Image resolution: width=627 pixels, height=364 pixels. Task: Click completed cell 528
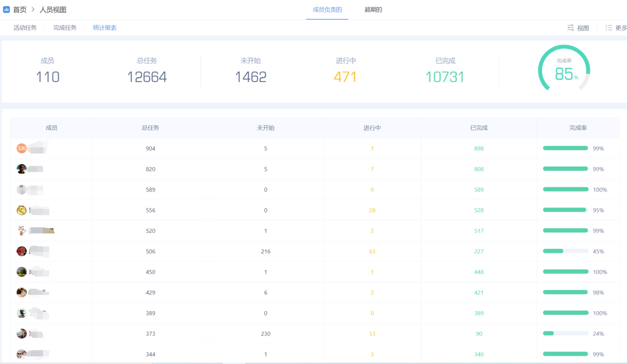pyautogui.click(x=479, y=210)
